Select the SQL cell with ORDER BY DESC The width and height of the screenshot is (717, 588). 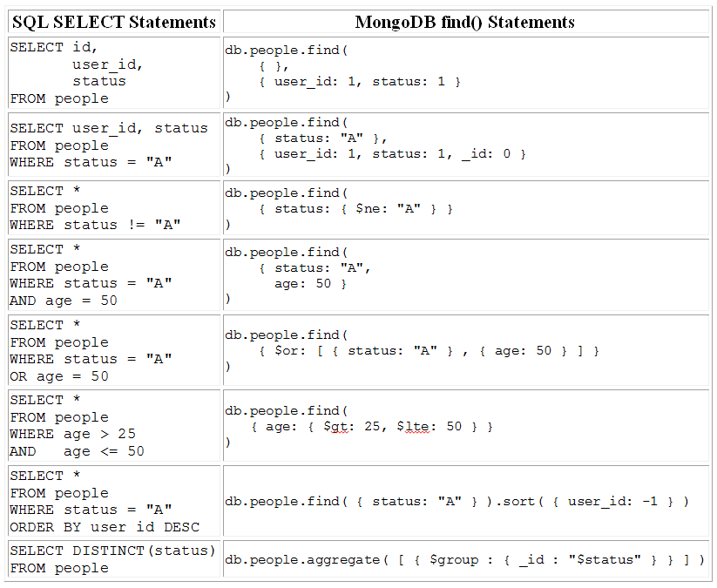(x=114, y=501)
